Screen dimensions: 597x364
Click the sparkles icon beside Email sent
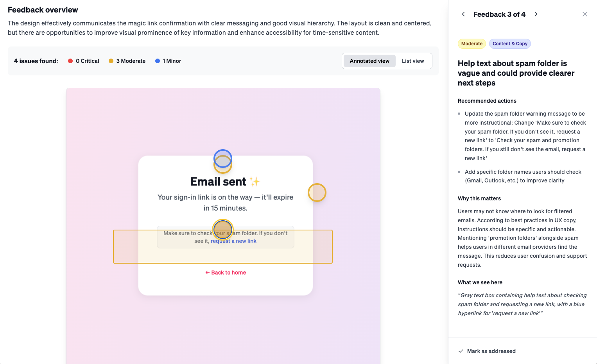[x=255, y=182]
